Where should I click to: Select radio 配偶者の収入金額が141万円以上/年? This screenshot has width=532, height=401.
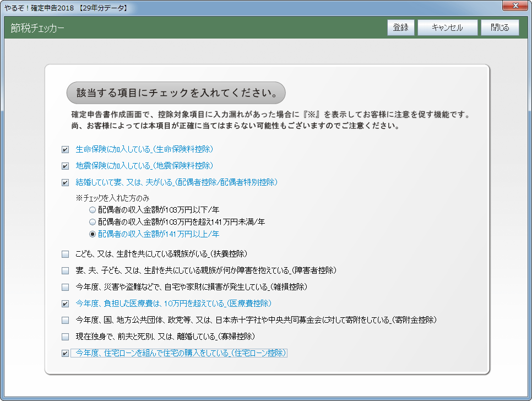coord(93,235)
